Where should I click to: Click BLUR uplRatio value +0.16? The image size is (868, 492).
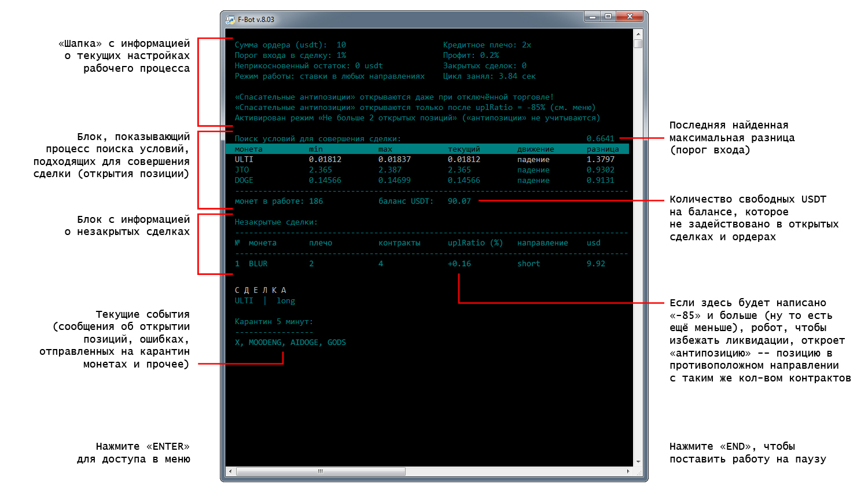[459, 264]
